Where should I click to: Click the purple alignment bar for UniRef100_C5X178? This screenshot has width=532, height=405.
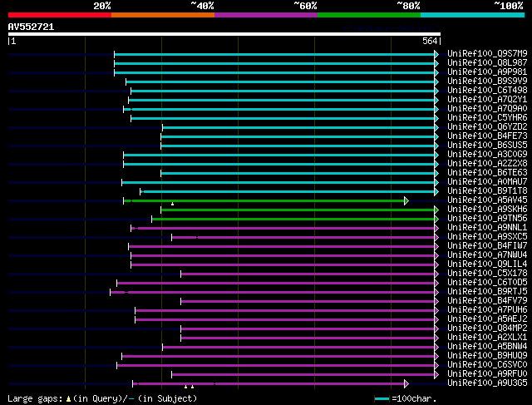pyautogui.click(x=308, y=274)
